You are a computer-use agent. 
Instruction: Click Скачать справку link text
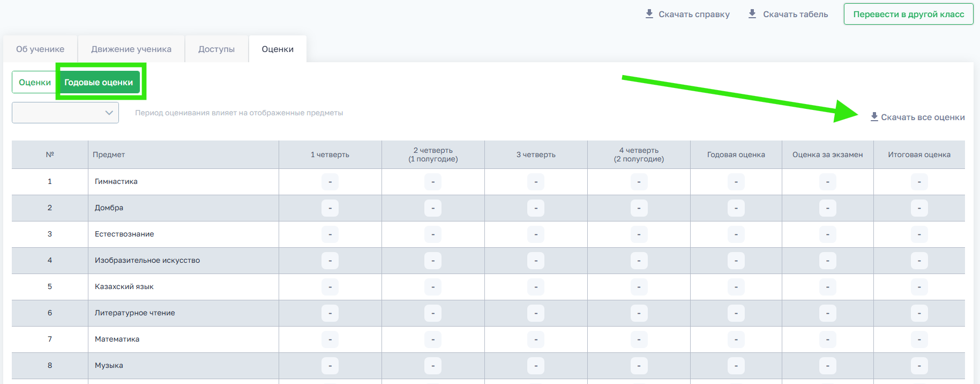(x=694, y=14)
